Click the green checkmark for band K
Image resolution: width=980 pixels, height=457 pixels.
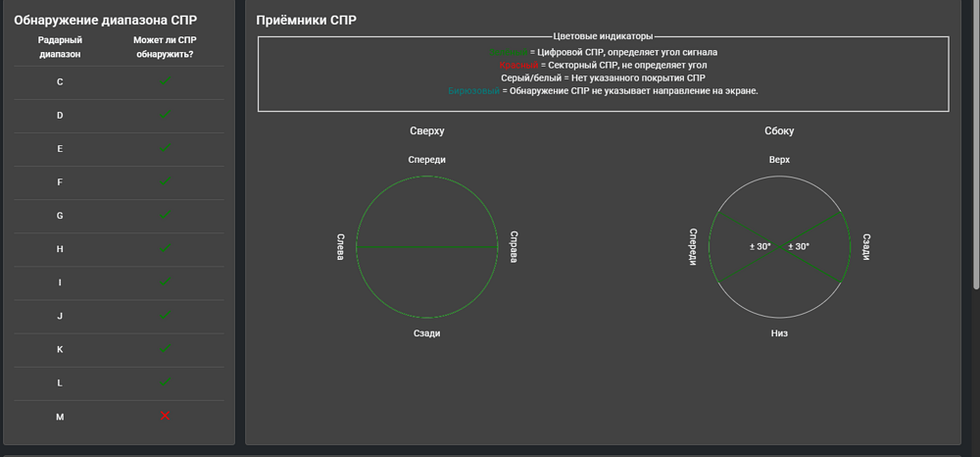(165, 349)
